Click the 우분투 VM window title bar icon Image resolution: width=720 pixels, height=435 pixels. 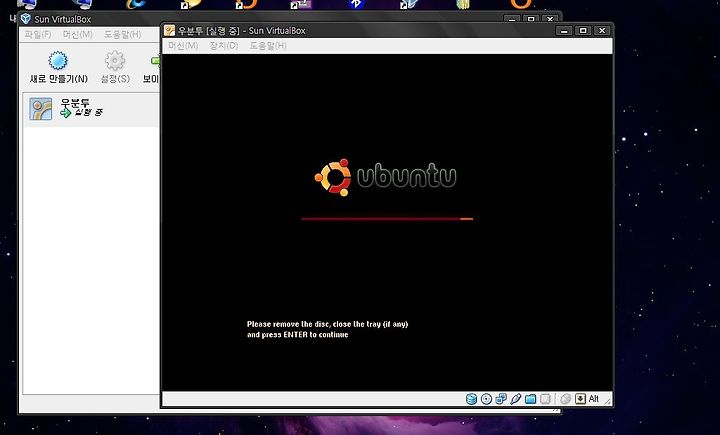click(169, 30)
